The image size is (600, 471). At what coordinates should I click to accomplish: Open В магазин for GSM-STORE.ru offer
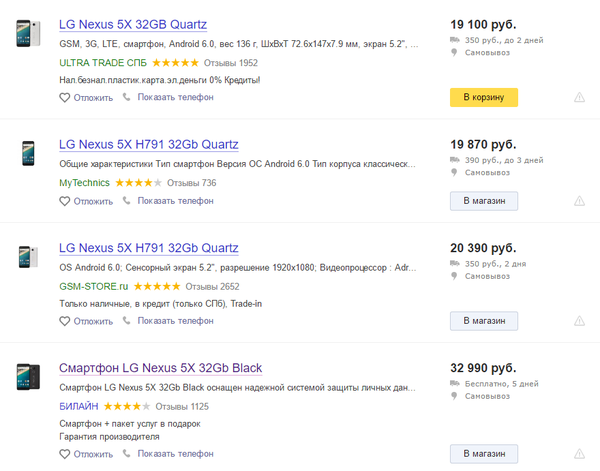pos(484,321)
